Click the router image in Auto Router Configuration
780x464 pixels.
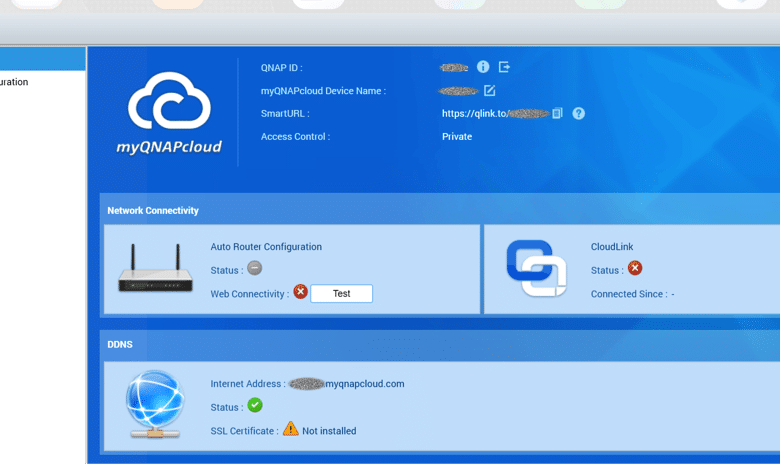155,269
